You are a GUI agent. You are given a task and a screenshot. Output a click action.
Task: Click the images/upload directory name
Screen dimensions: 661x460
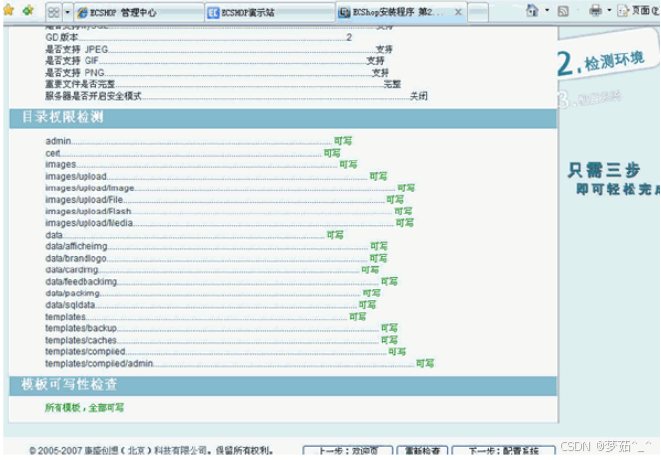pos(76,176)
